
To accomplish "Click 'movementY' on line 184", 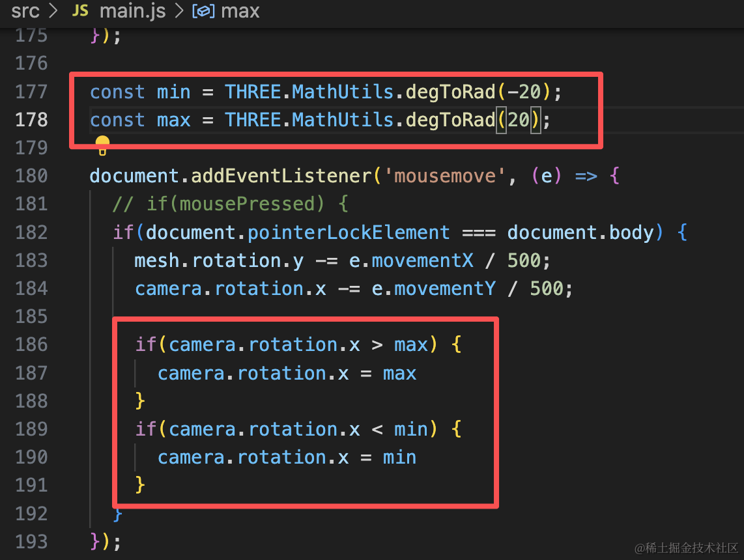I will coord(445,288).
